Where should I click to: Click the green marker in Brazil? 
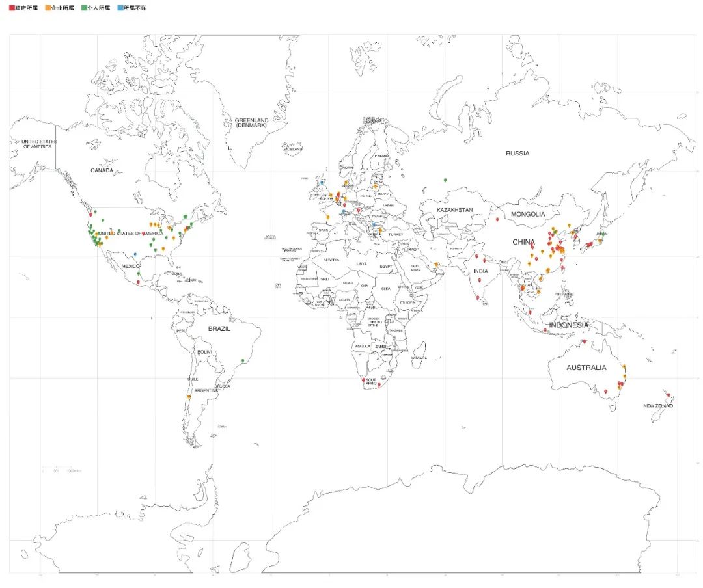coord(243,360)
